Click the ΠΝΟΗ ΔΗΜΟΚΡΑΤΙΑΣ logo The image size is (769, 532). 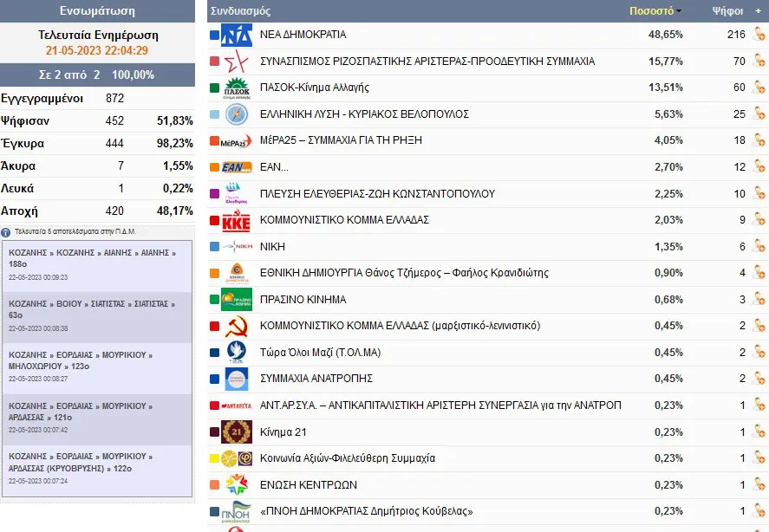237,511
